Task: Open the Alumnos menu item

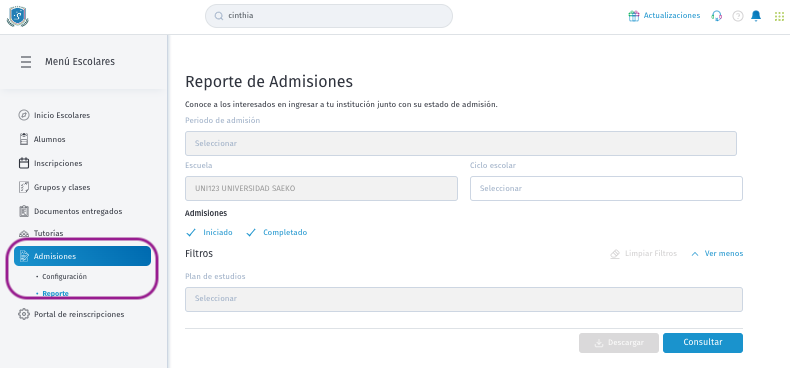Action: click(49, 139)
